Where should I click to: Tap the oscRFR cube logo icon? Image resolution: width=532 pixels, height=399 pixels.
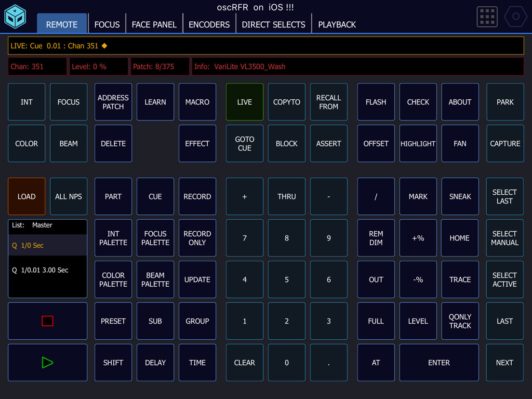(x=15, y=16)
